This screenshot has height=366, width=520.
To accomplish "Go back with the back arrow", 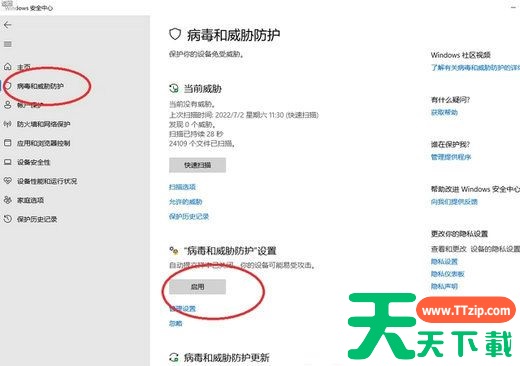I will click(7, 25).
